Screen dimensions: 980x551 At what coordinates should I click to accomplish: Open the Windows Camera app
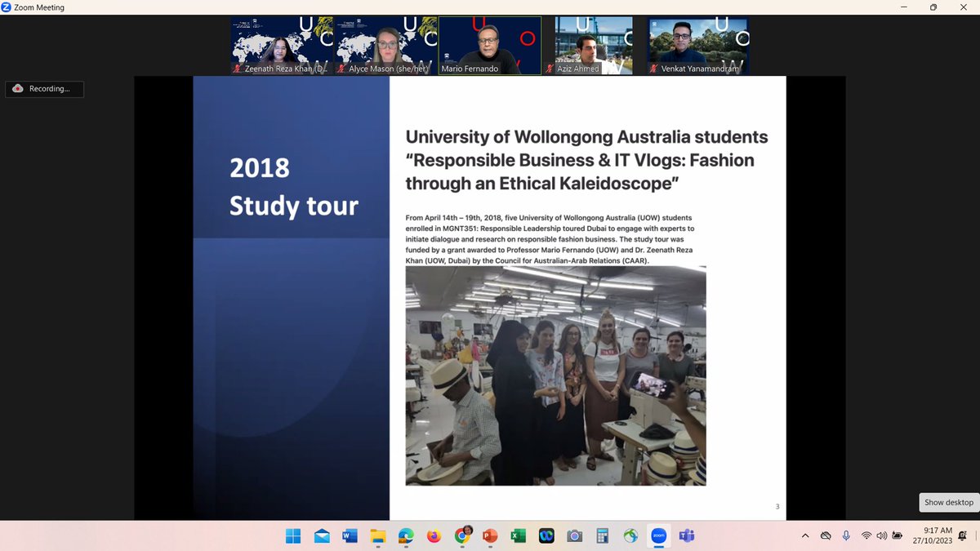point(573,535)
